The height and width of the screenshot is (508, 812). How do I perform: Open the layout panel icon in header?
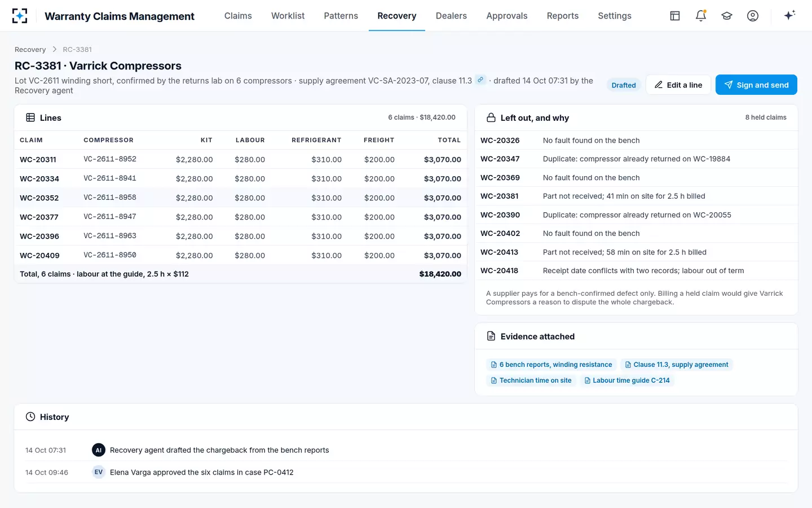click(x=675, y=16)
